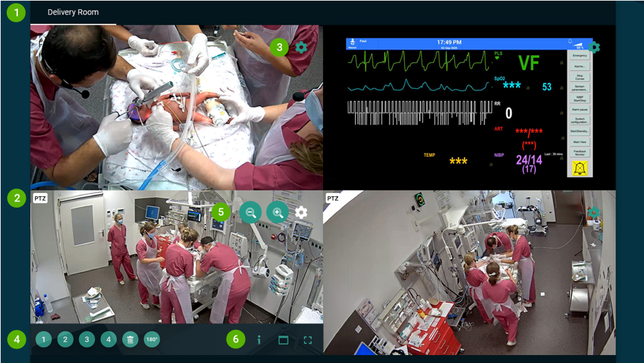Toggle NIBP Start/Stop on the monitor
This screenshot has height=363, width=644.
(579, 99)
